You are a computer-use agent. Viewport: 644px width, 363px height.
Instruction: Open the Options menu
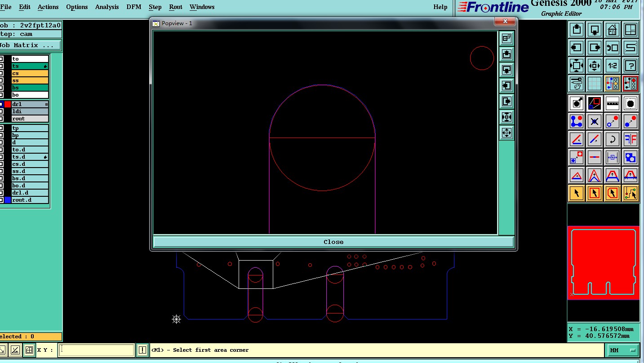coord(77,7)
